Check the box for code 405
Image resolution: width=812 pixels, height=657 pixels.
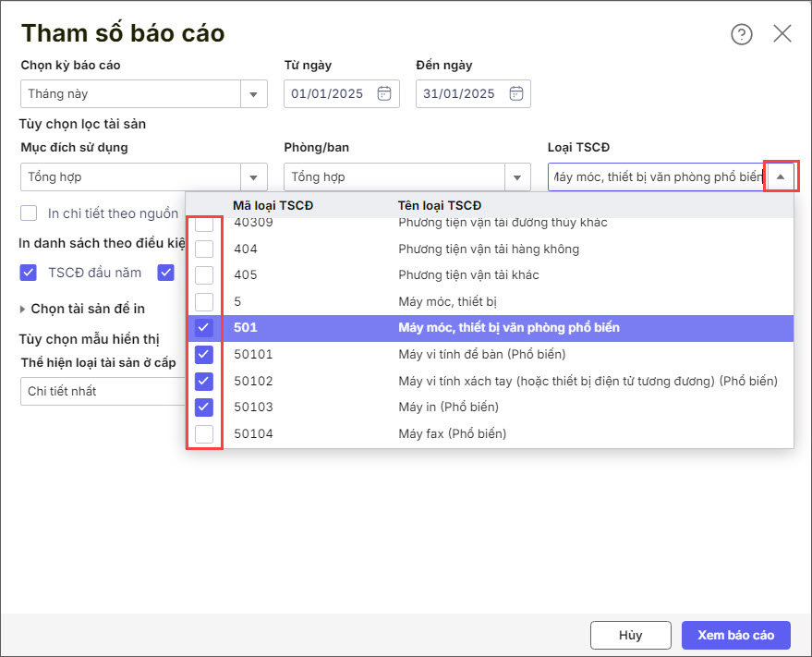pyautogui.click(x=204, y=275)
